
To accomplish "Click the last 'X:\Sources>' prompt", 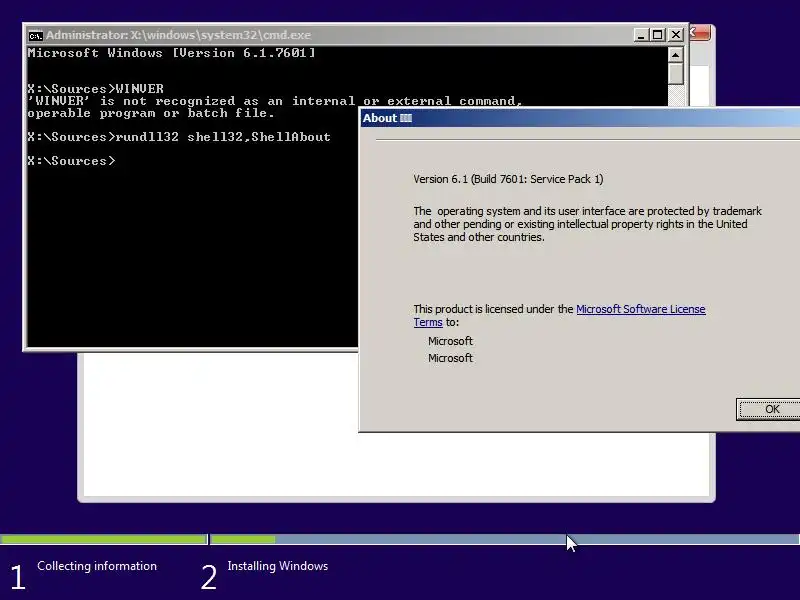I will point(71,161).
